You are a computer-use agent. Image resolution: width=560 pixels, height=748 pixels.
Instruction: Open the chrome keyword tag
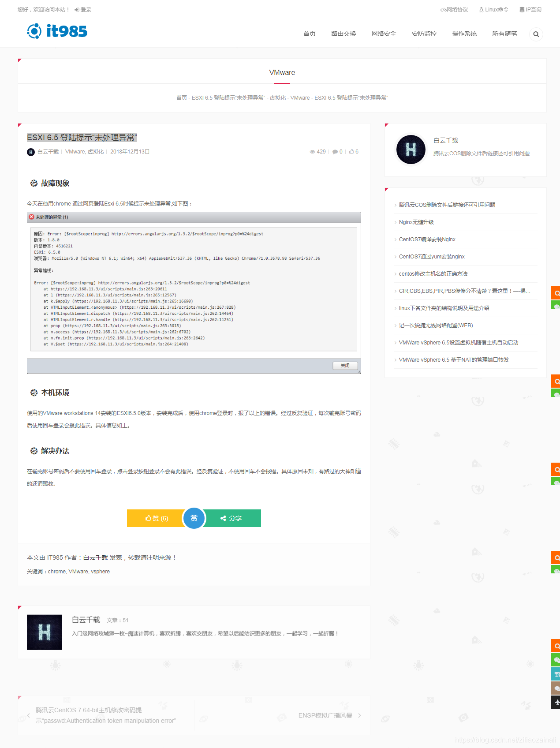click(57, 572)
